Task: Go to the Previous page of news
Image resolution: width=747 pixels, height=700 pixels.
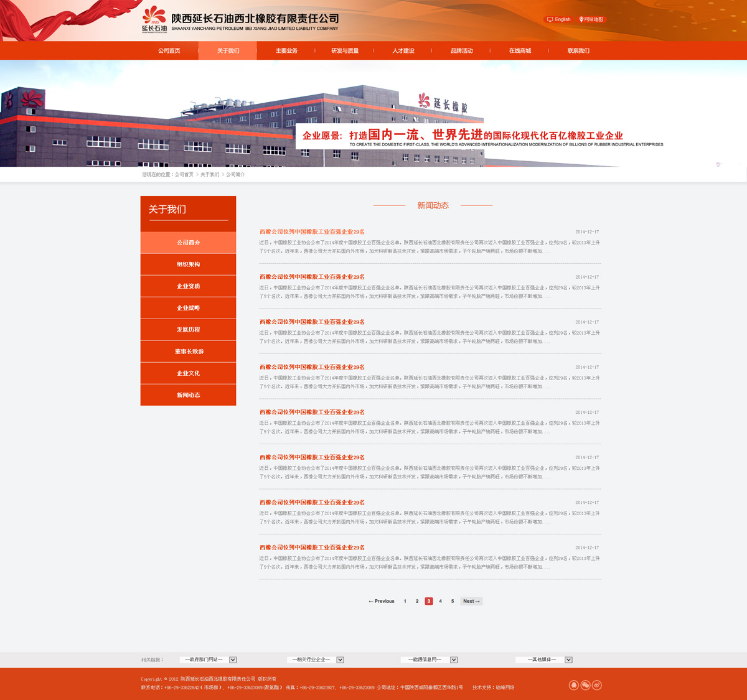Action: pos(382,601)
